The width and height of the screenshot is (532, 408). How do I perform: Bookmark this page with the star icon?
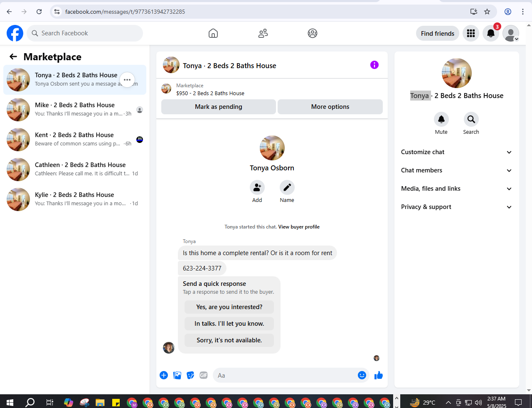pos(487,12)
